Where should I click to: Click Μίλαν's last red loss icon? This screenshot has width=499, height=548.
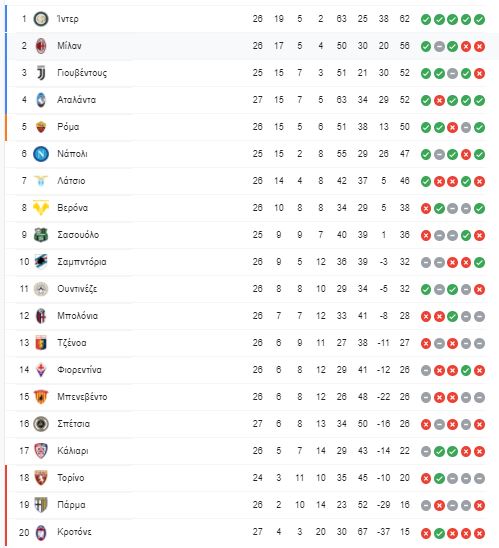(479, 46)
